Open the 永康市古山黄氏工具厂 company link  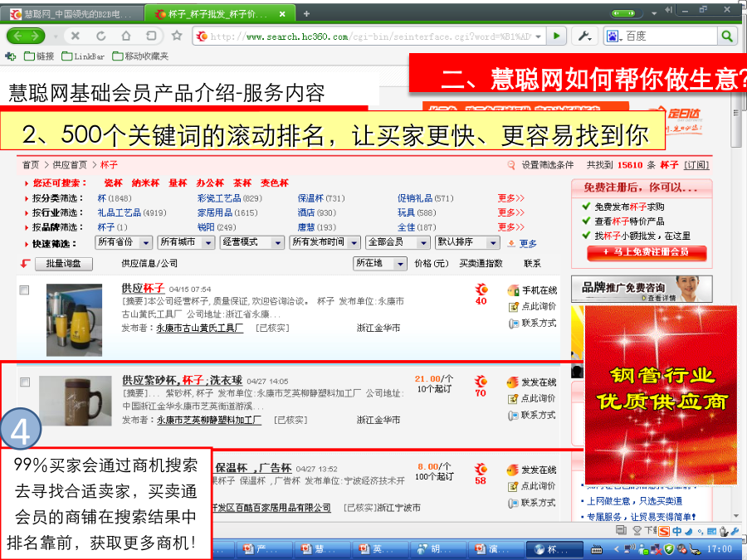point(199,328)
